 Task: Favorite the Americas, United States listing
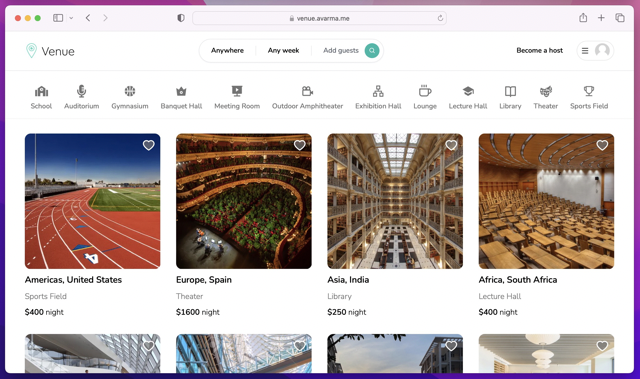pyautogui.click(x=149, y=145)
